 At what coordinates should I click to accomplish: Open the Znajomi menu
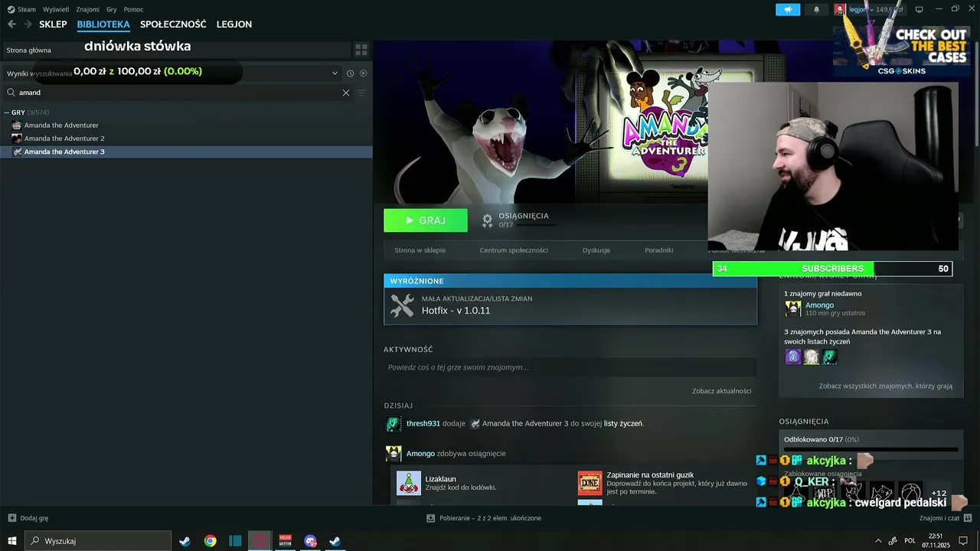(88, 9)
